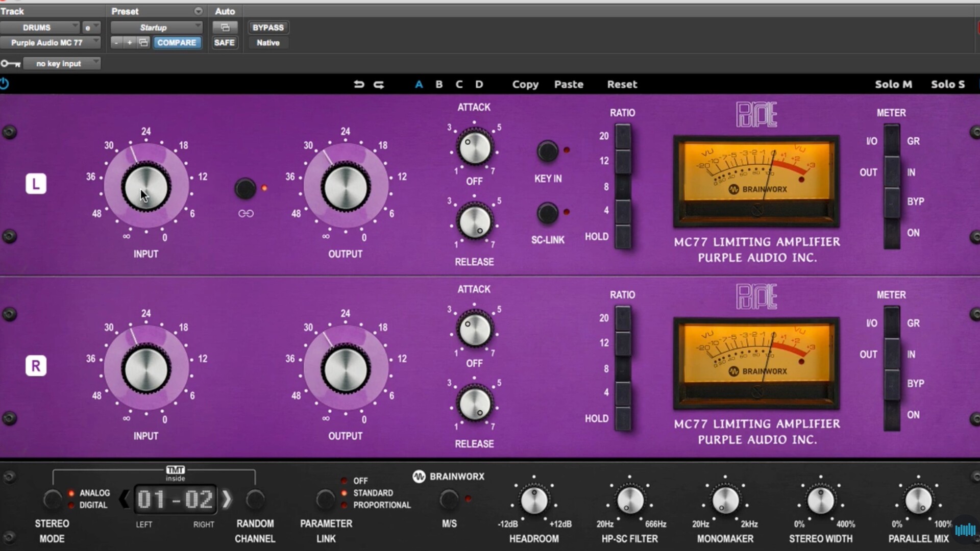
Task: Select settings bank A
Action: click(419, 84)
